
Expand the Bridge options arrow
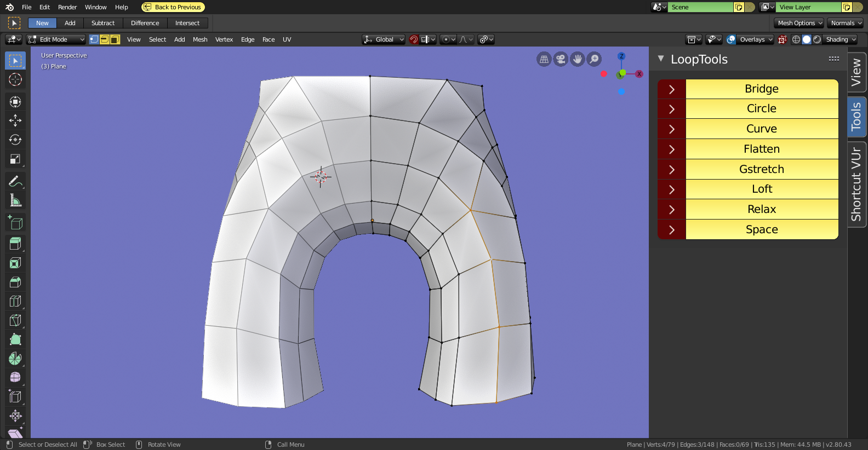pyautogui.click(x=672, y=89)
